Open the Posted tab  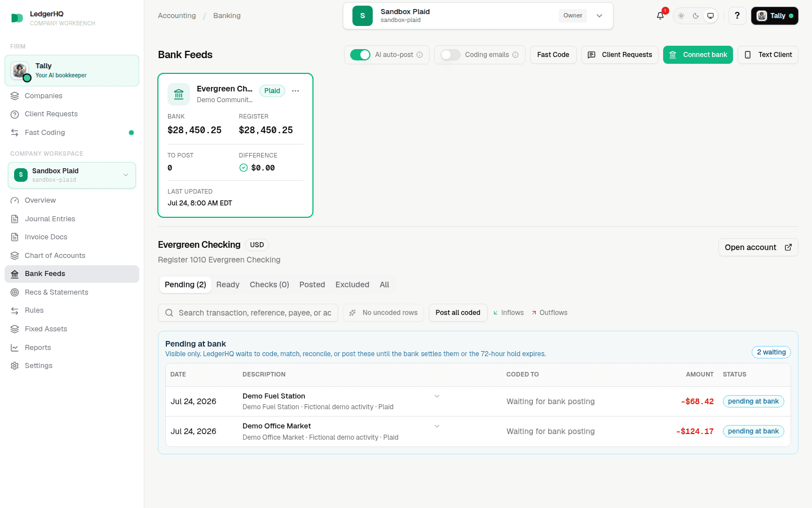point(312,284)
